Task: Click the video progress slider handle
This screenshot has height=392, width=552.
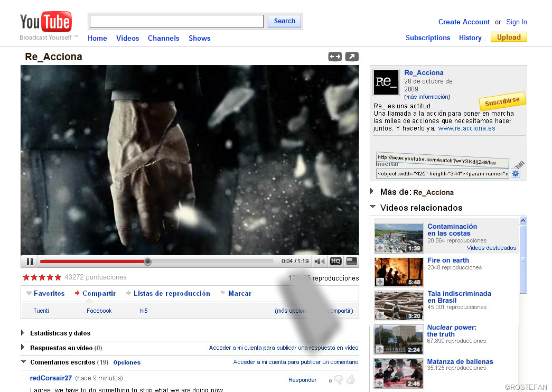Action: 147,262
